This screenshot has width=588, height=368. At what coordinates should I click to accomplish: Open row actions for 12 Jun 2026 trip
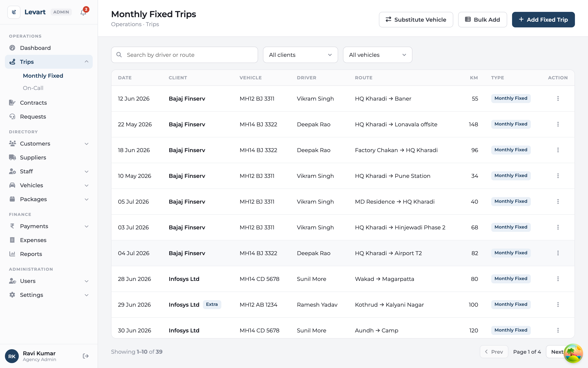point(558,98)
